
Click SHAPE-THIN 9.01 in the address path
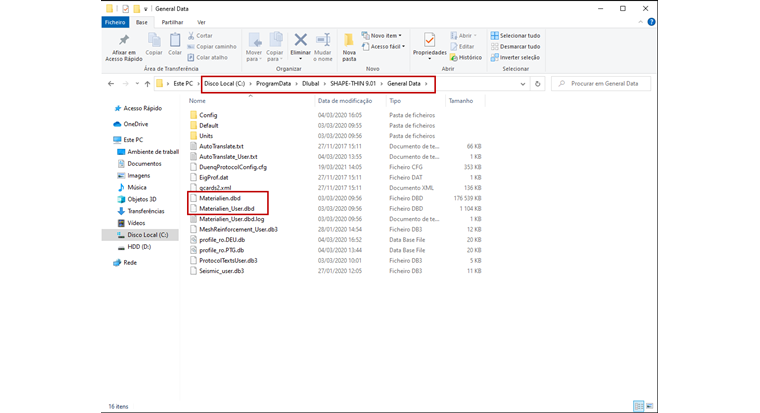coord(353,84)
